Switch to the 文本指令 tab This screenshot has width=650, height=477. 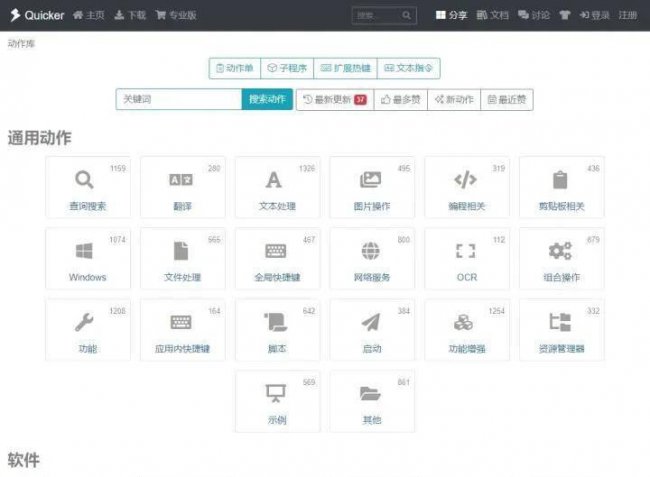[408, 68]
